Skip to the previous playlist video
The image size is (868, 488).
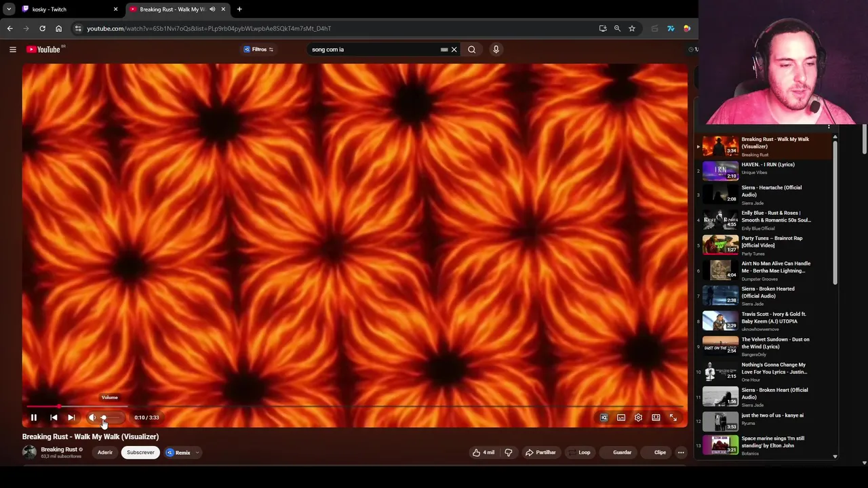[x=54, y=418]
